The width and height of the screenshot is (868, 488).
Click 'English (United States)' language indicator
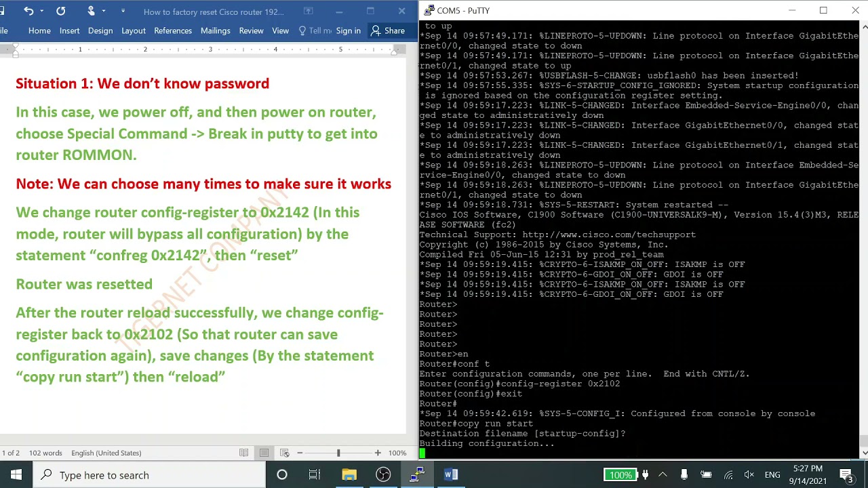106,453
